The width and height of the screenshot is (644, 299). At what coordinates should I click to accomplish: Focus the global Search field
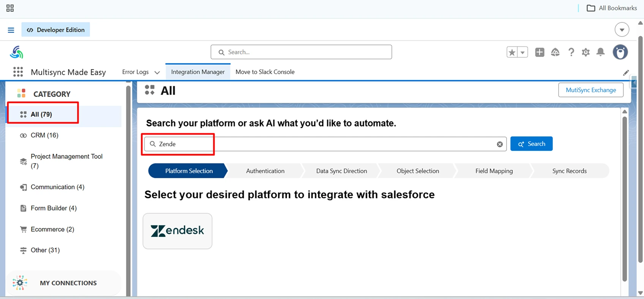(x=301, y=52)
